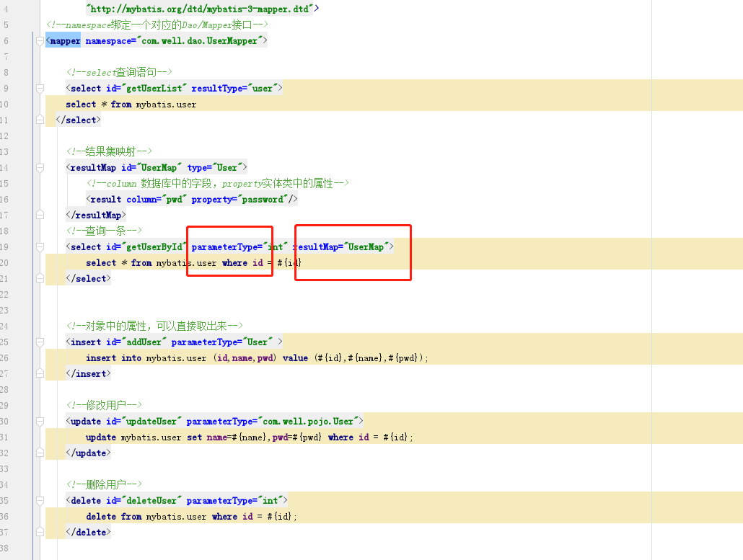Click resultType value user

tap(263, 89)
